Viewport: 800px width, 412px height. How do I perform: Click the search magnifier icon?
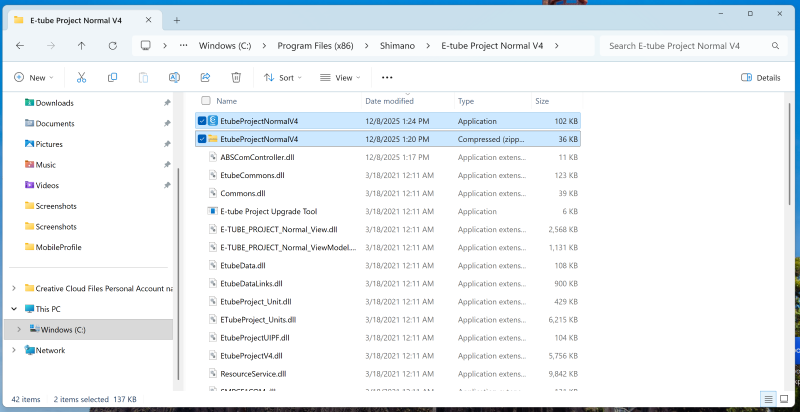pos(775,45)
